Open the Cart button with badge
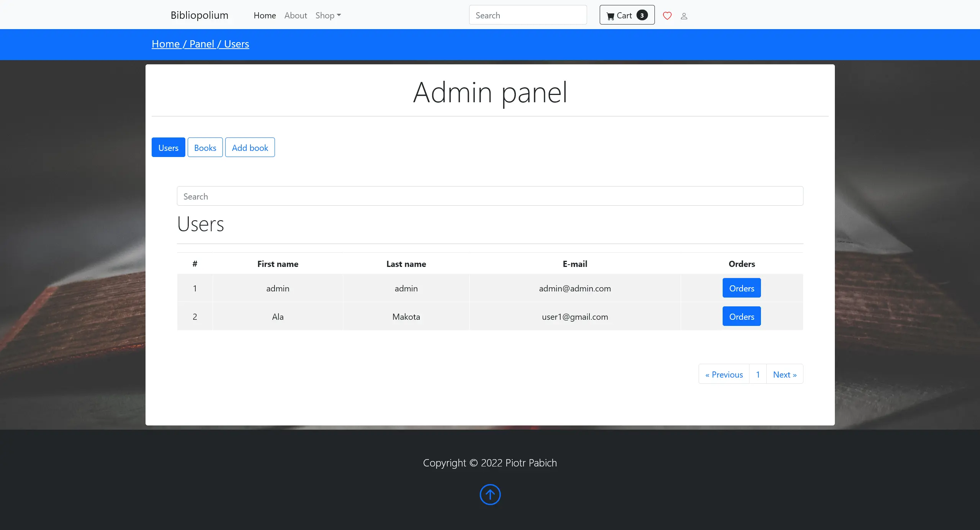 627,15
